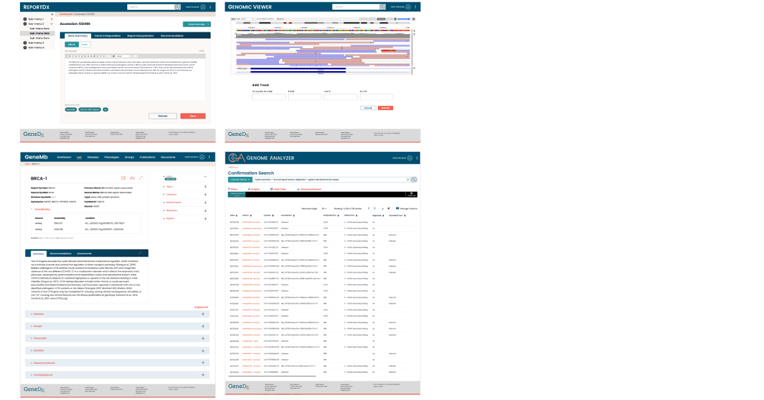Click Submit in the Add Track form
This screenshot has width=764, height=400.
coord(385,108)
